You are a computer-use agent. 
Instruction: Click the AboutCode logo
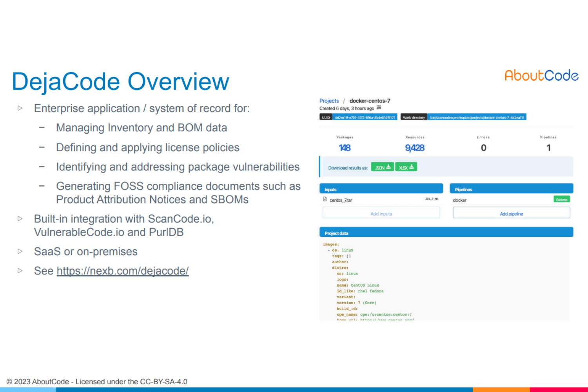click(x=541, y=75)
